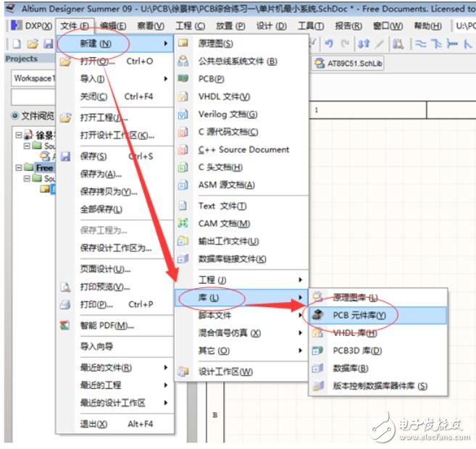Select 版本控制数据库器件库 (S) entry
This screenshot has width=476, height=449.
[x=378, y=386]
